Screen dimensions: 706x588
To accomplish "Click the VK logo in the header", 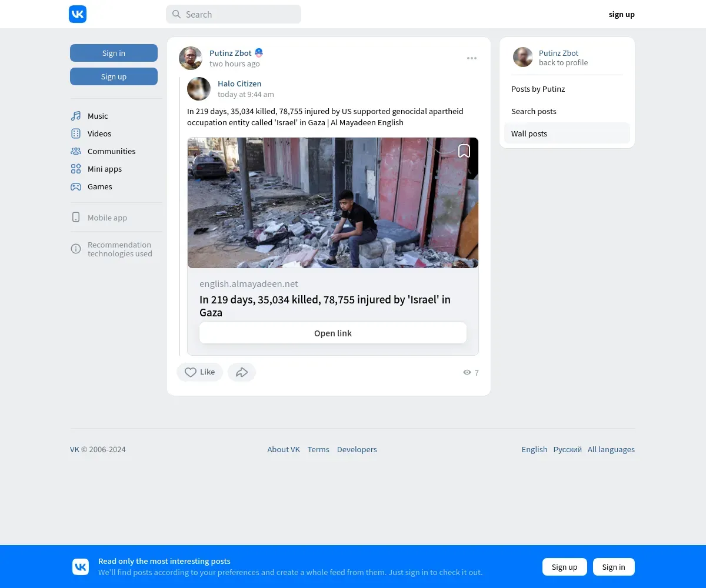I will point(78,14).
